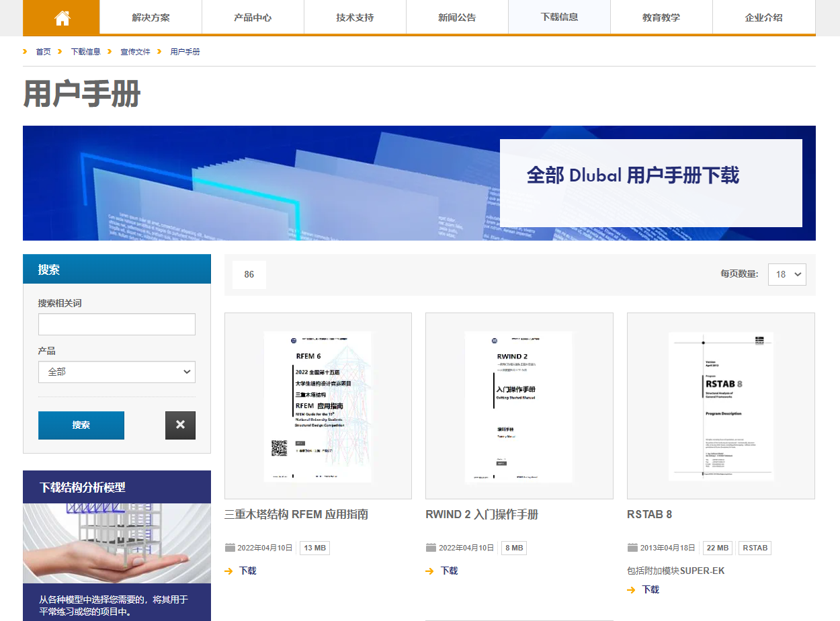Click the 用户手册 breadcrumb link

(185, 52)
